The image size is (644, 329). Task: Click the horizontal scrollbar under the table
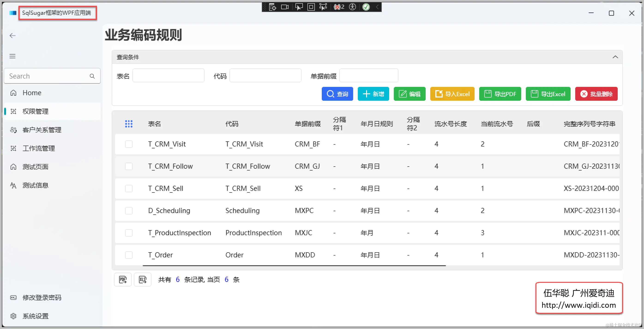(x=294, y=265)
